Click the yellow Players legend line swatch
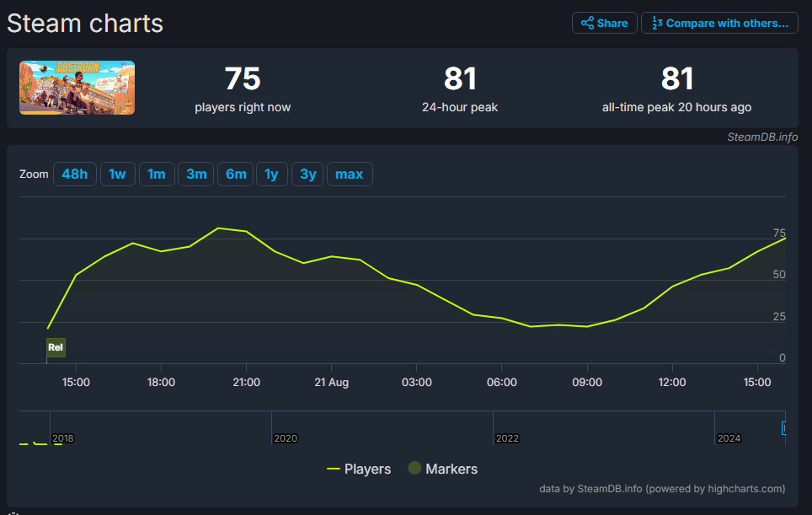 [x=334, y=469]
